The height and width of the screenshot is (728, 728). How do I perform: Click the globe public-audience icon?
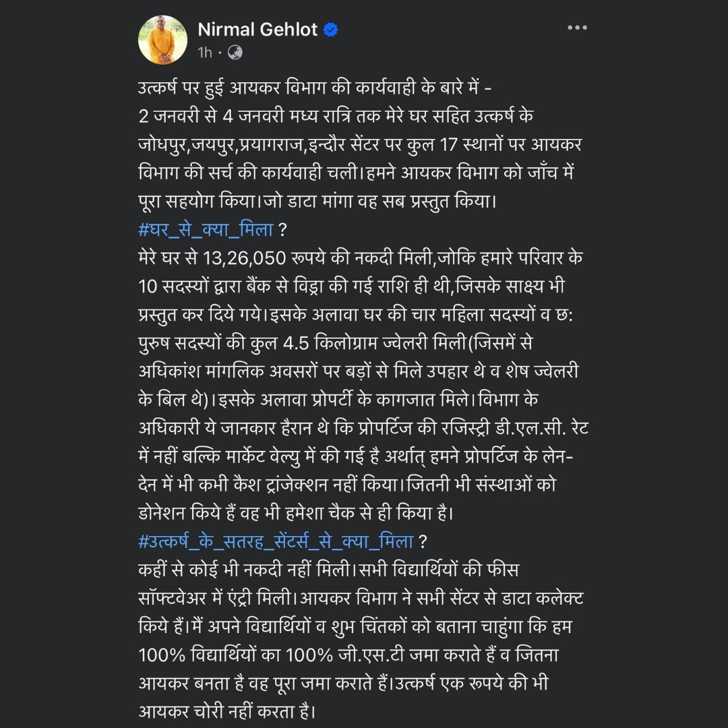coord(235,53)
